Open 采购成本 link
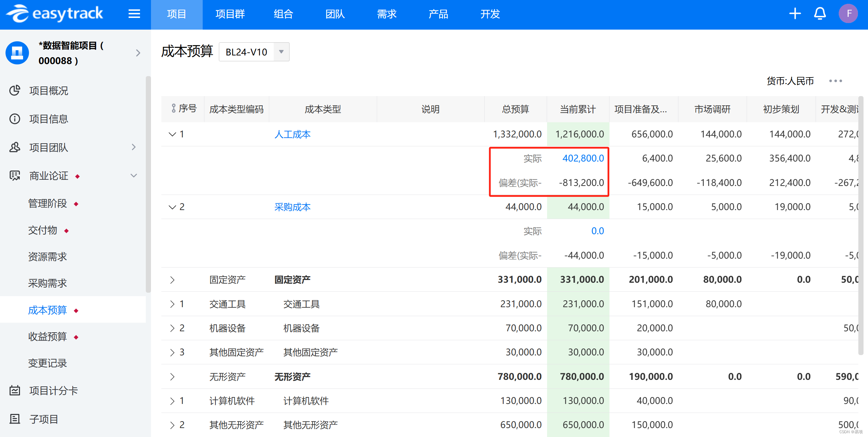868x437 pixels. pos(292,207)
